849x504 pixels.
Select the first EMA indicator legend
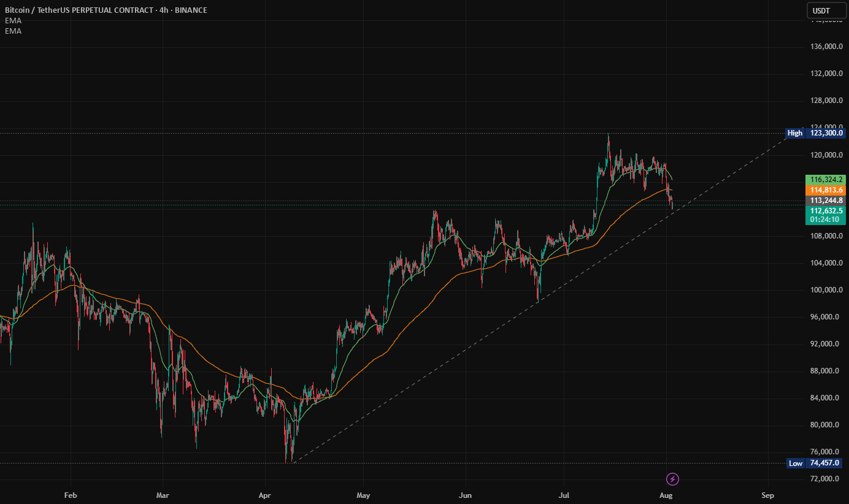click(x=12, y=20)
